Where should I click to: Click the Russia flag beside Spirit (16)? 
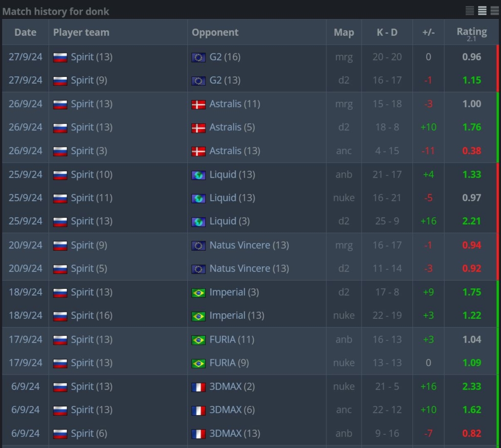click(60, 316)
